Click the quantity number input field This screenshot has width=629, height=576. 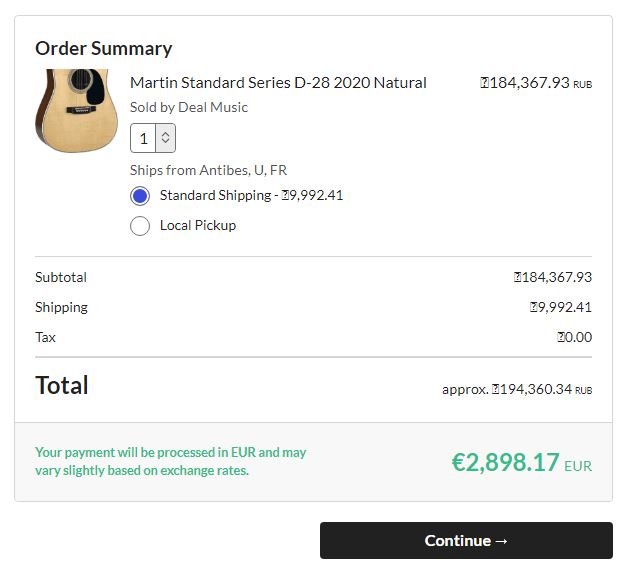(144, 139)
